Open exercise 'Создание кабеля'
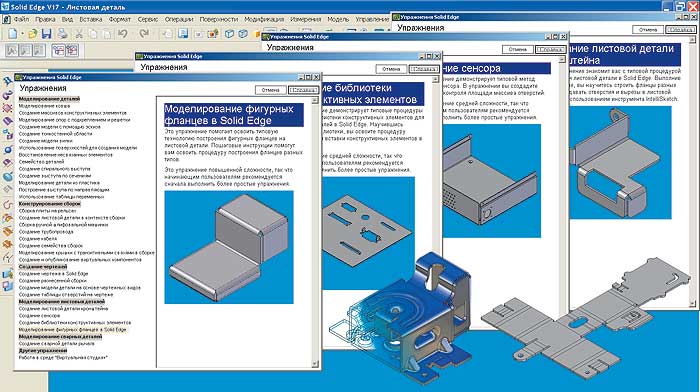The image size is (700, 392). pos(38,239)
